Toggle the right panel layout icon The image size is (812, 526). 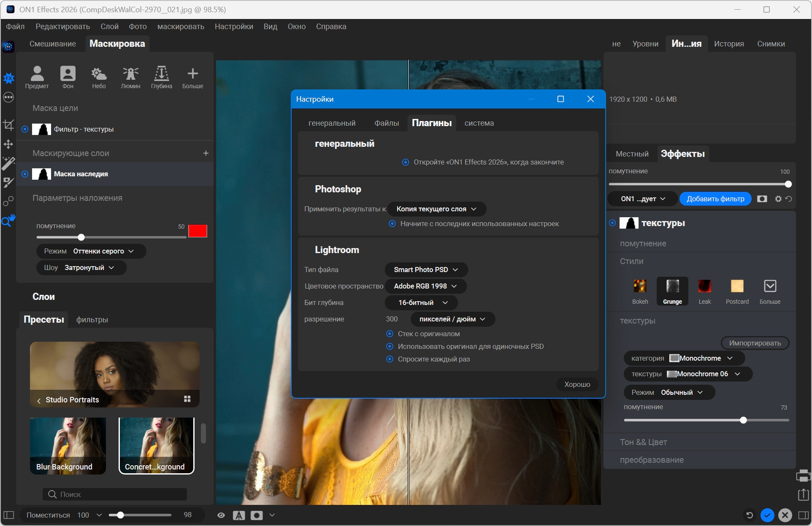[803, 515]
